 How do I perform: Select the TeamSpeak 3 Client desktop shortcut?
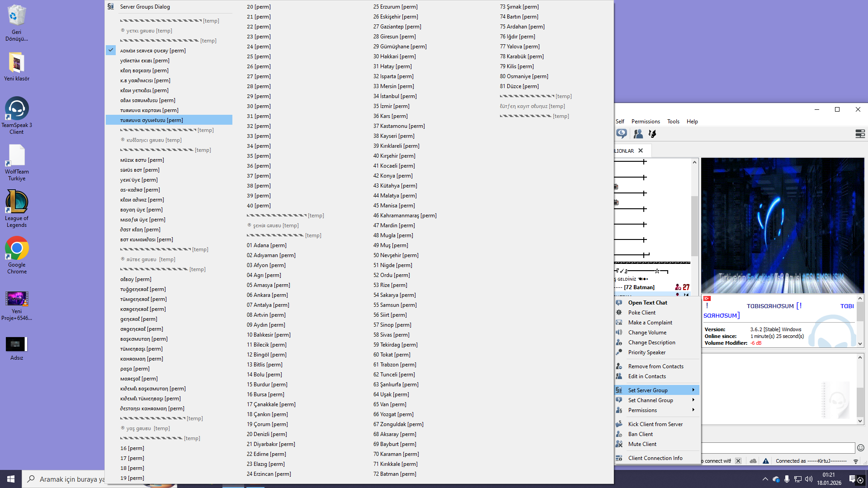click(x=17, y=116)
